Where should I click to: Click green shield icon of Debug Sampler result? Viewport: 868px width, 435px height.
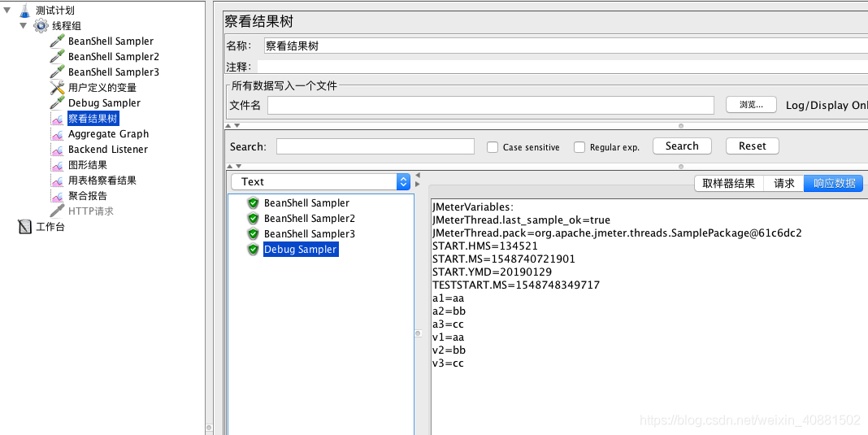point(254,250)
